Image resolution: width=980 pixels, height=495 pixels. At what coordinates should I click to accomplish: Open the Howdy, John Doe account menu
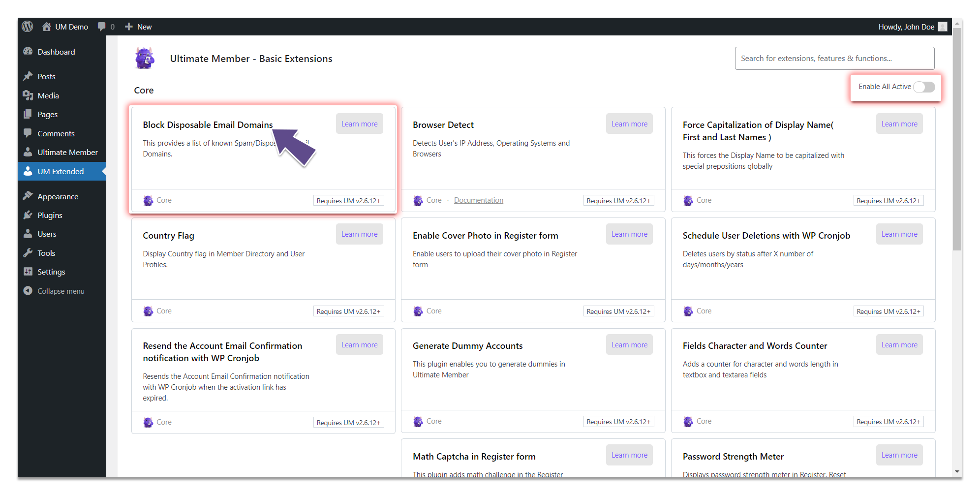pyautogui.click(x=913, y=27)
